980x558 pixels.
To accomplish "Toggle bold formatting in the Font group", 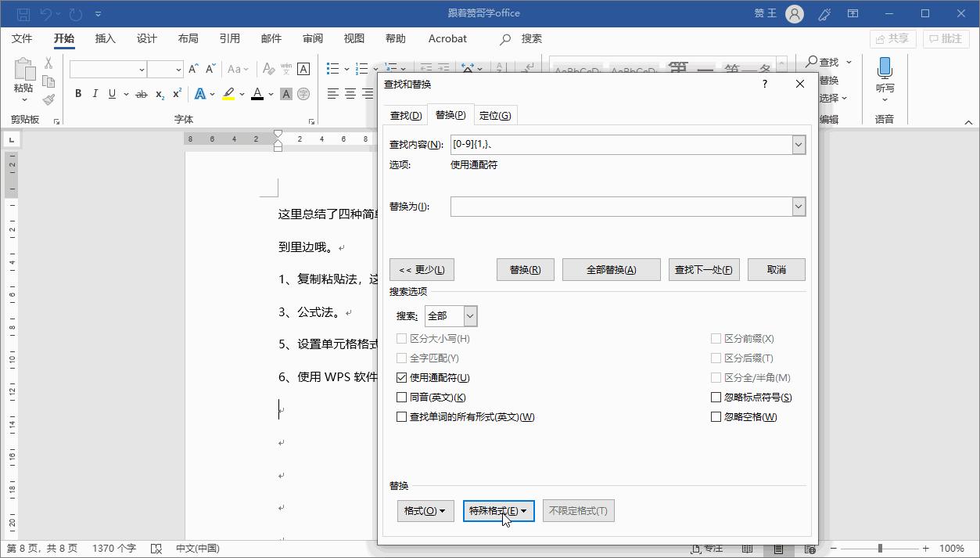I will click(x=77, y=94).
